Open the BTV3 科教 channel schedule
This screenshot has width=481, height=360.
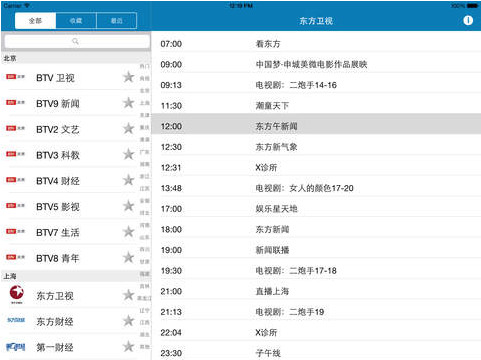pos(58,155)
